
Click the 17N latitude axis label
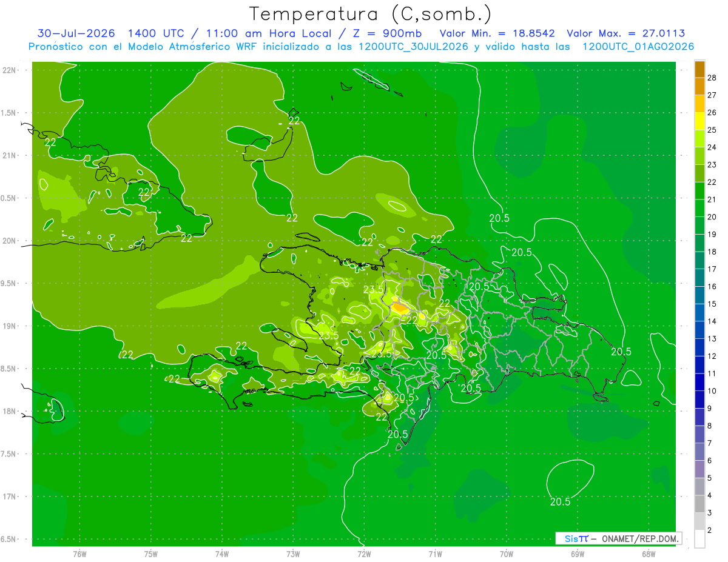(9, 497)
